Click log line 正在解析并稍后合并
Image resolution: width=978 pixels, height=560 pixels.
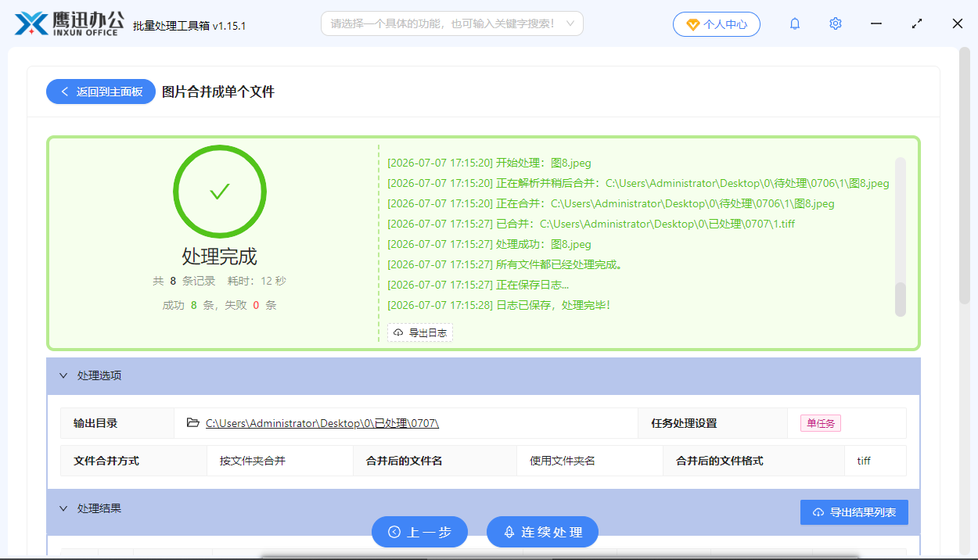coord(638,183)
